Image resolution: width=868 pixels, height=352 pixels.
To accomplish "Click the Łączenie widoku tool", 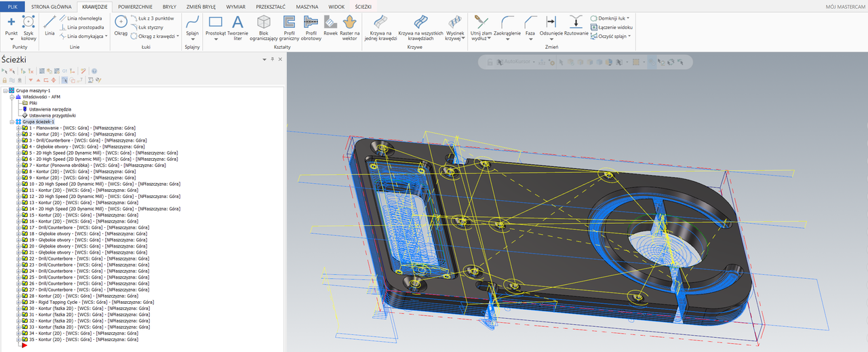I will coord(612,27).
